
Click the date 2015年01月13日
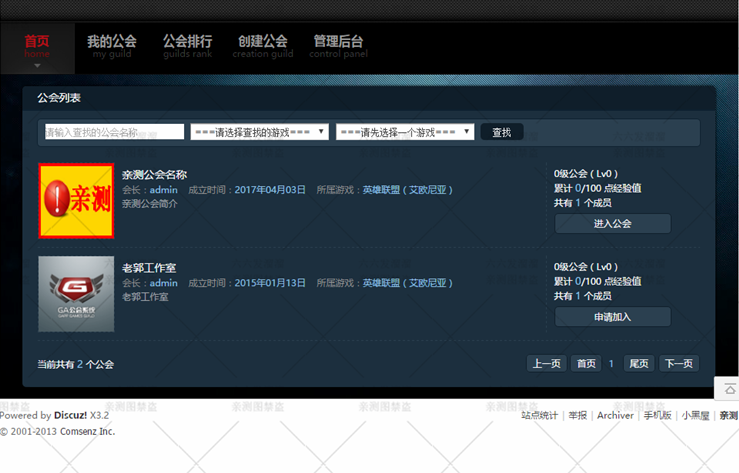pyautogui.click(x=270, y=283)
